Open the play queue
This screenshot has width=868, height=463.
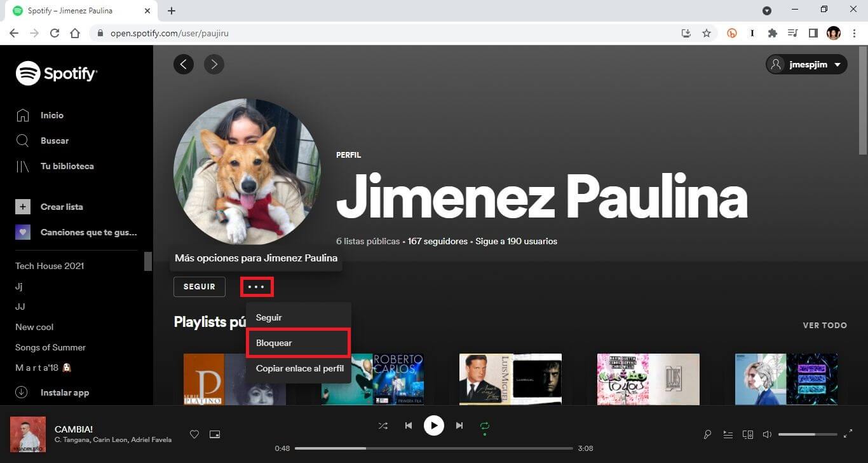tap(728, 434)
